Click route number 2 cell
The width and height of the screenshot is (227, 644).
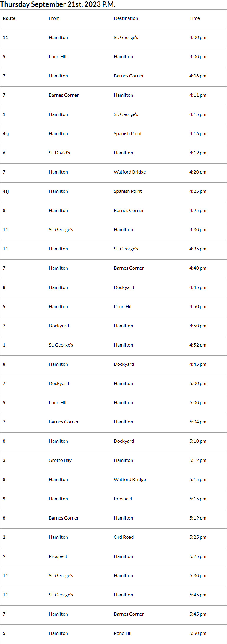click(x=4, y=537)
